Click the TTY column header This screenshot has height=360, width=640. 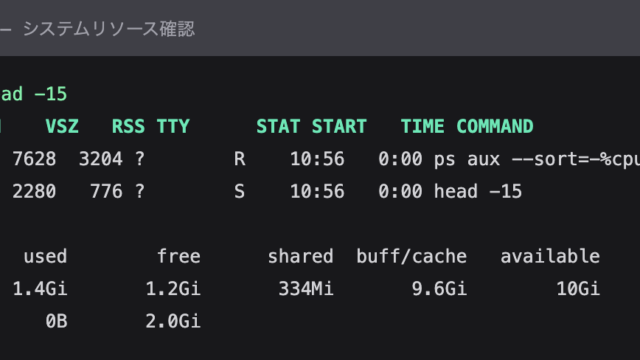tap(173, 126)
